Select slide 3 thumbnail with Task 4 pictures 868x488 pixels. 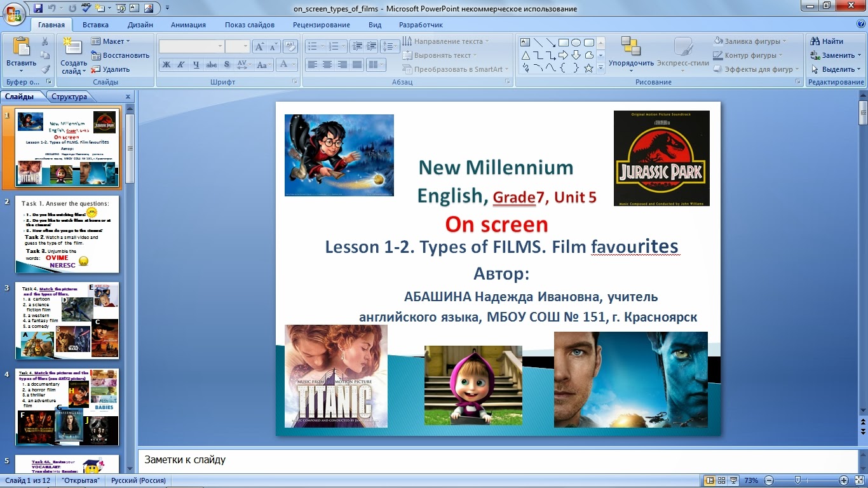(67, 321)
